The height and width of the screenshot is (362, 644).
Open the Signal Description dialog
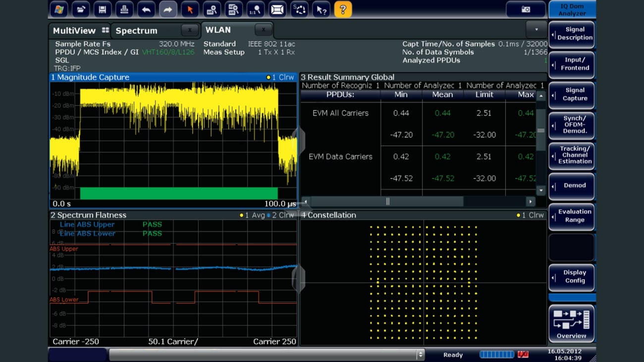[x=572, y=34]
